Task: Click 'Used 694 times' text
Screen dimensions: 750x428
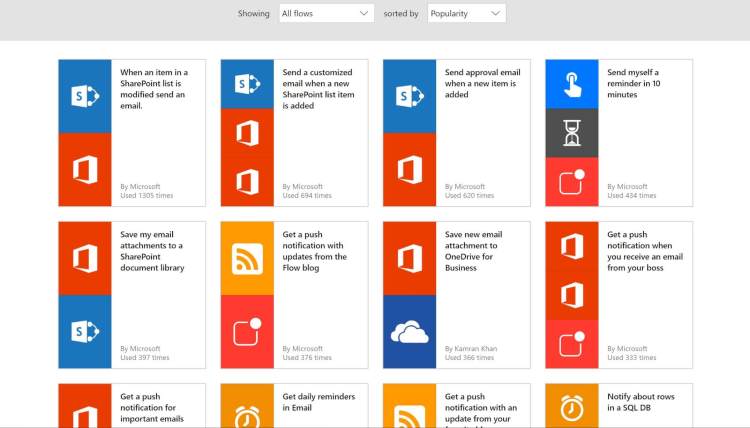Action: [307, 196]
